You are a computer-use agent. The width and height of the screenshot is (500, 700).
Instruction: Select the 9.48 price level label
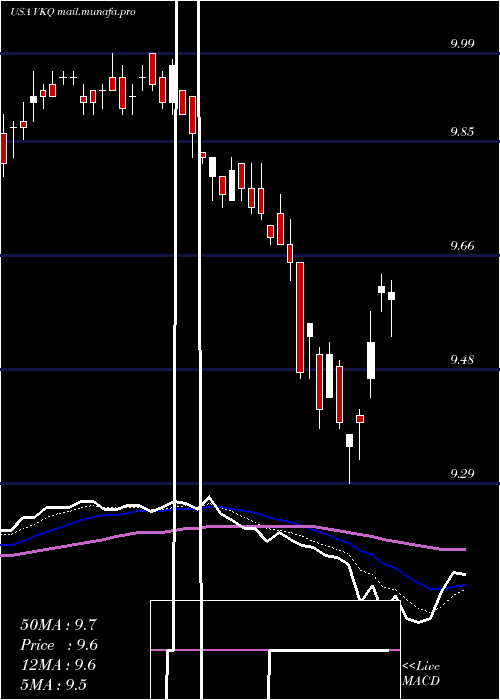pyautogui.click(x=462, y=359)
